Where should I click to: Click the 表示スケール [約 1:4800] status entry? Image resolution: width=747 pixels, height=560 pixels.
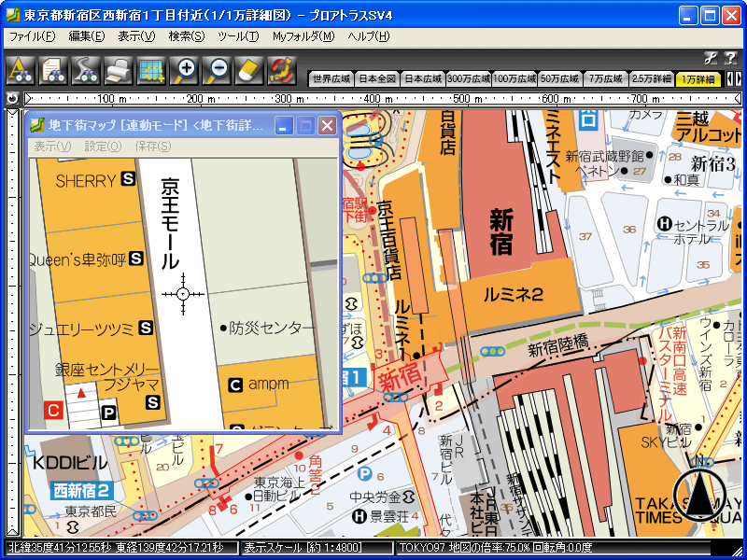click(x=303, y=548)
